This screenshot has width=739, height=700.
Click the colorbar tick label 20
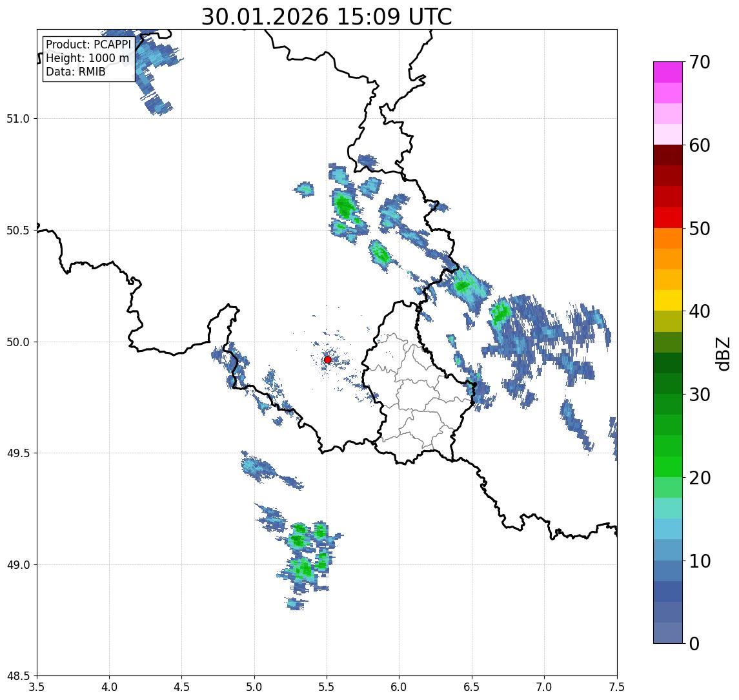coord(700,478)
